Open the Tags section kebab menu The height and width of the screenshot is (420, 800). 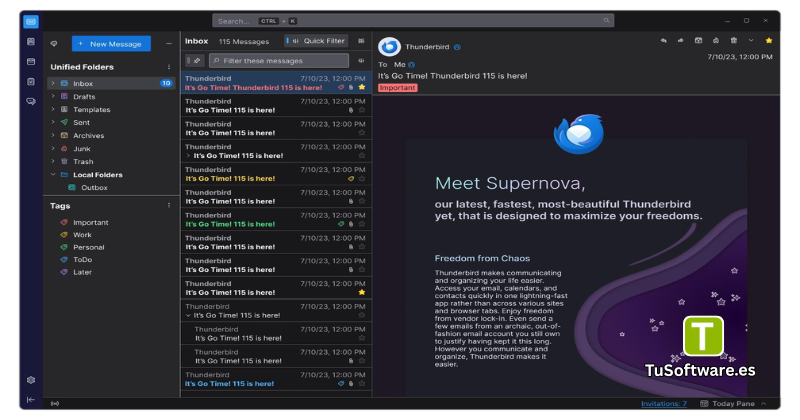(x=169, y=206)
